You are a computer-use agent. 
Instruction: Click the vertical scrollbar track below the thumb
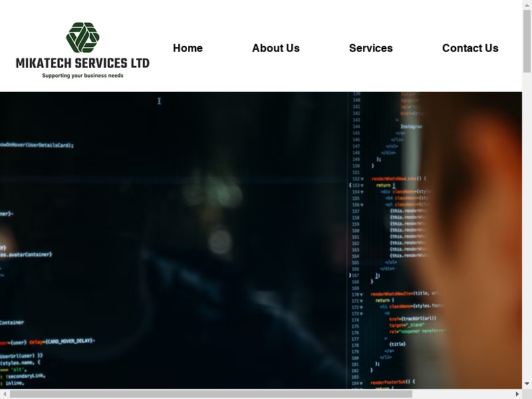click(x=527, y=233)
